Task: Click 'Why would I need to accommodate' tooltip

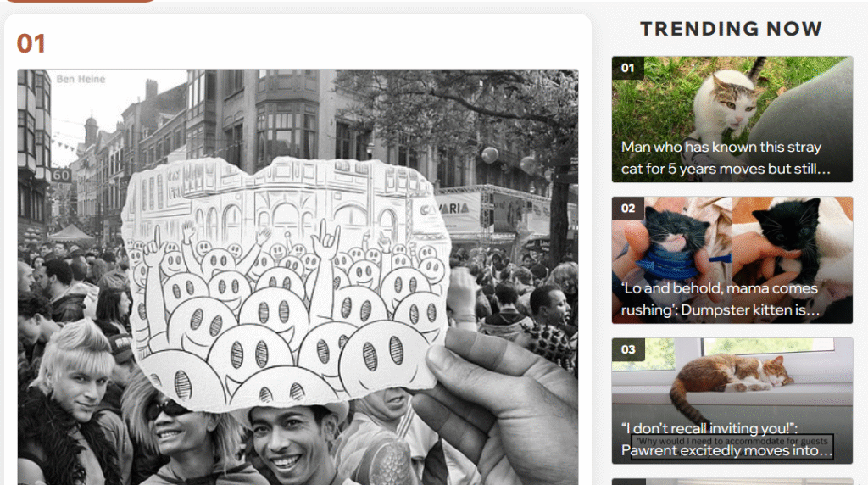Action: [x=732, y=441]
